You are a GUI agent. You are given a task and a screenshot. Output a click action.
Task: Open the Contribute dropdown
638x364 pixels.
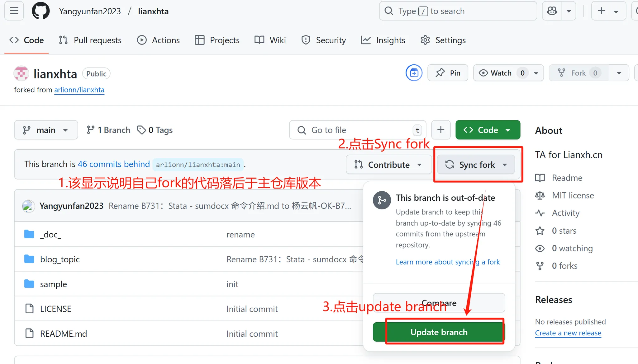[388, 165]
